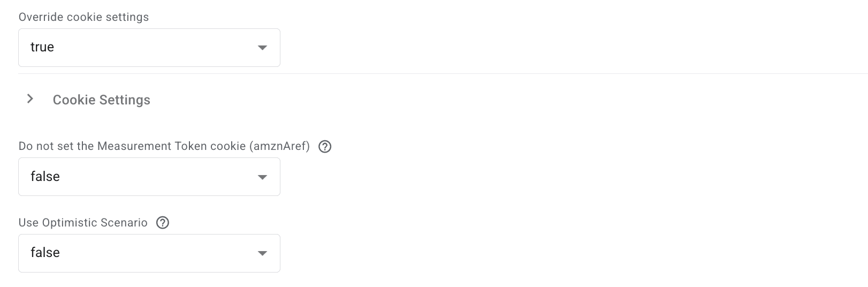Open the Use Optimistic Scenario dropdown
The image size is (868, 287).
(x=149, y=253)
